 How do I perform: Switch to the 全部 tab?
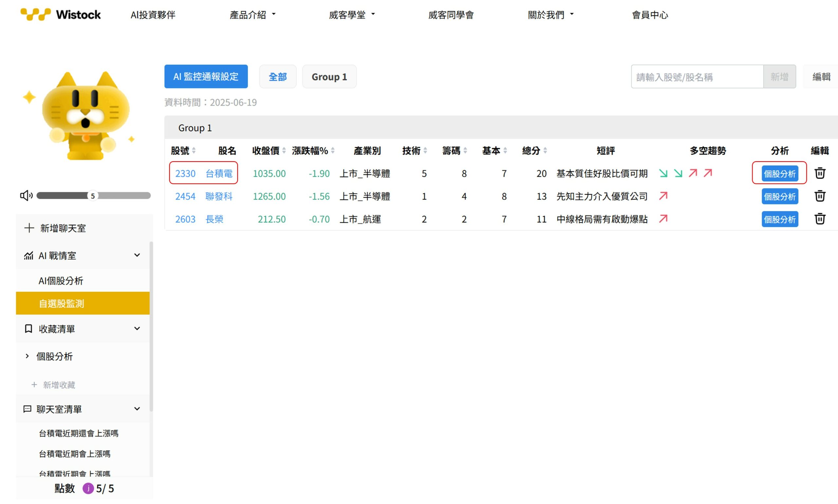click(278, 77)
